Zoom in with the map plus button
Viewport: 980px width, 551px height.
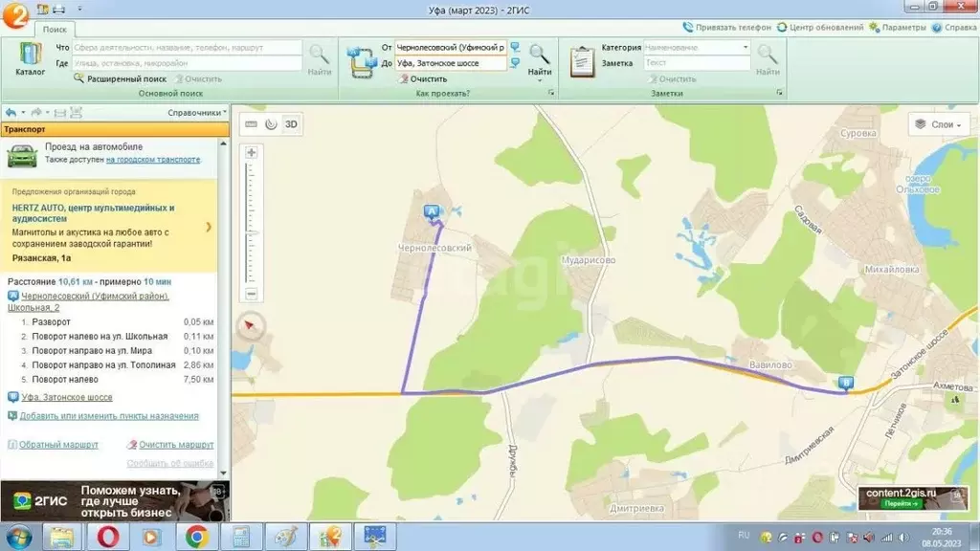[x=251, y=152]
